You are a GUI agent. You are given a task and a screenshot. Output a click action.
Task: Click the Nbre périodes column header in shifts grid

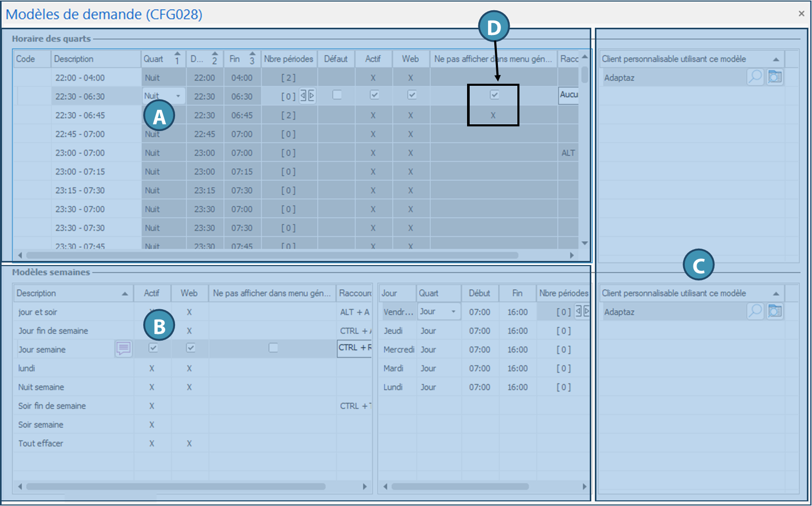click(x=288, y=59)
